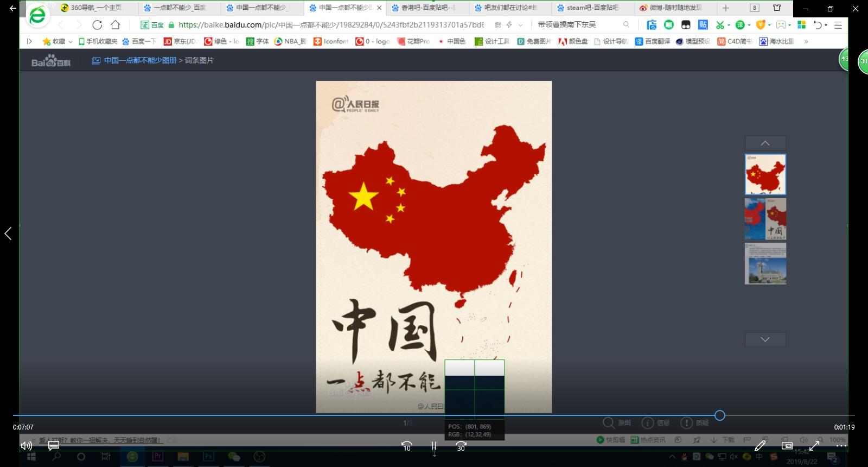The width and height of the screenshot is (868, 467).
Task: Click the 中国一点都不能少图册 breadcrumb link
Action: pyautogui.click(x=140, y=60)
